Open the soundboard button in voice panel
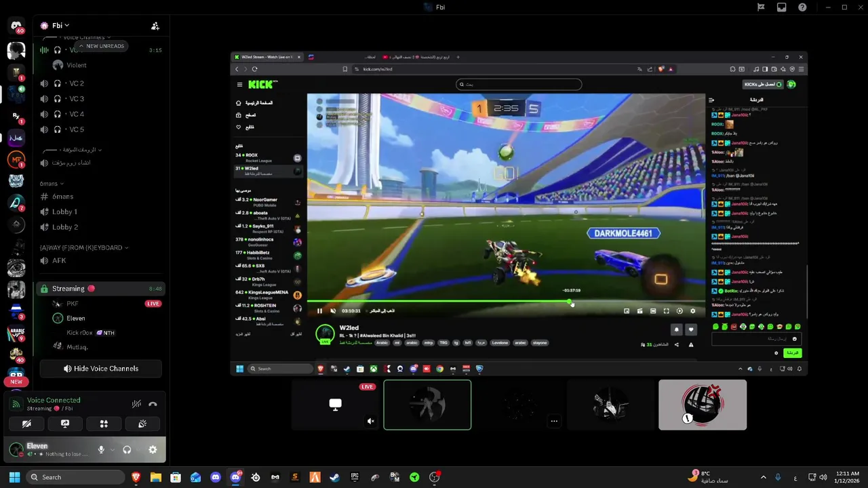The height and width of the screenshot is (488, 868). (142, 424)
